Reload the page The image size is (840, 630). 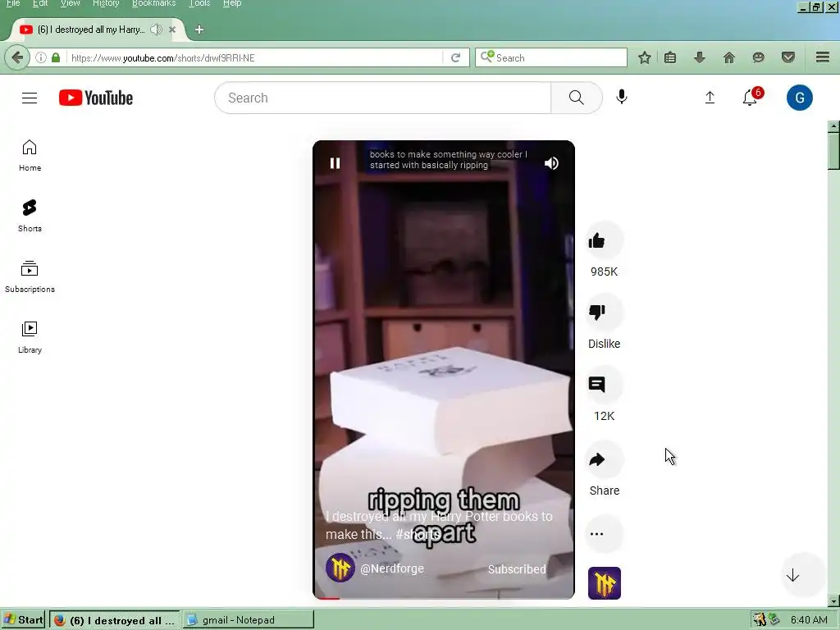coord(456,58)
